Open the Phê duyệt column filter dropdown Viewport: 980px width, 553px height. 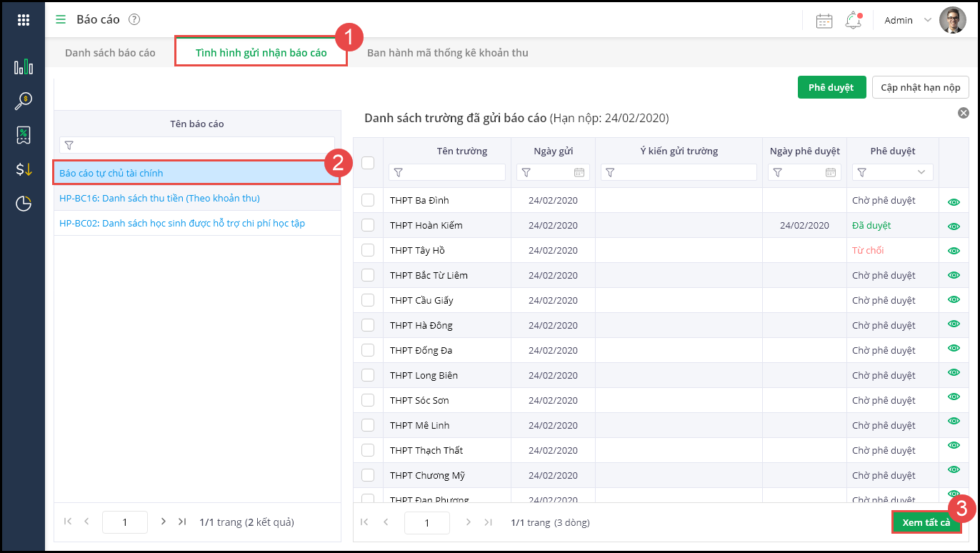tap(921, 172)
